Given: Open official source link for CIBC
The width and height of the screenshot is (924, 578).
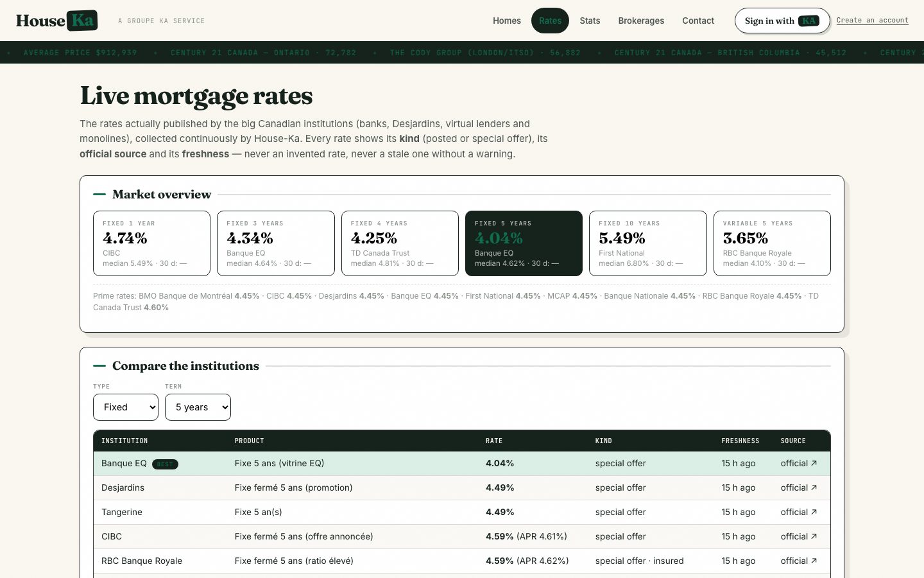Looking at the screenshot, I should click(799, 536).
